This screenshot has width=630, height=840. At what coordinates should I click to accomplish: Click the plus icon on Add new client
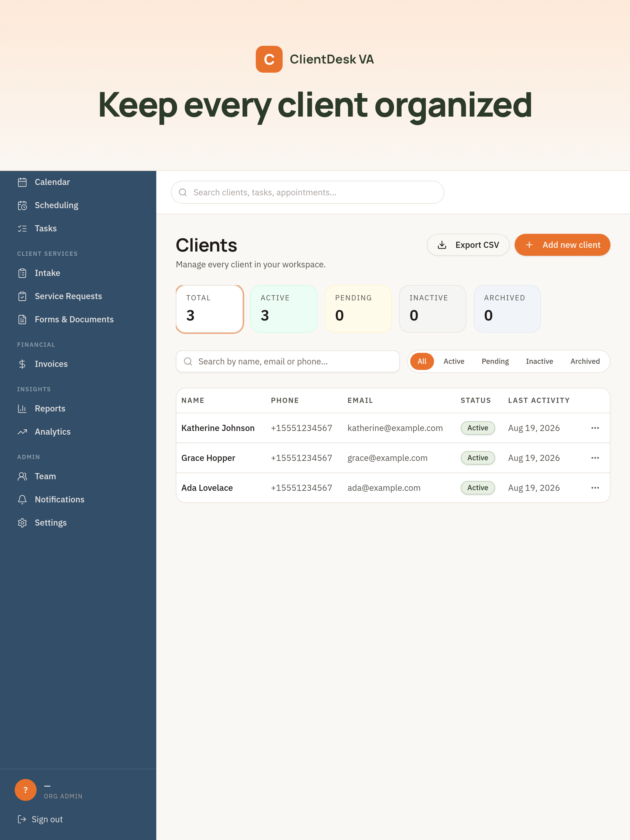(529, 245)
